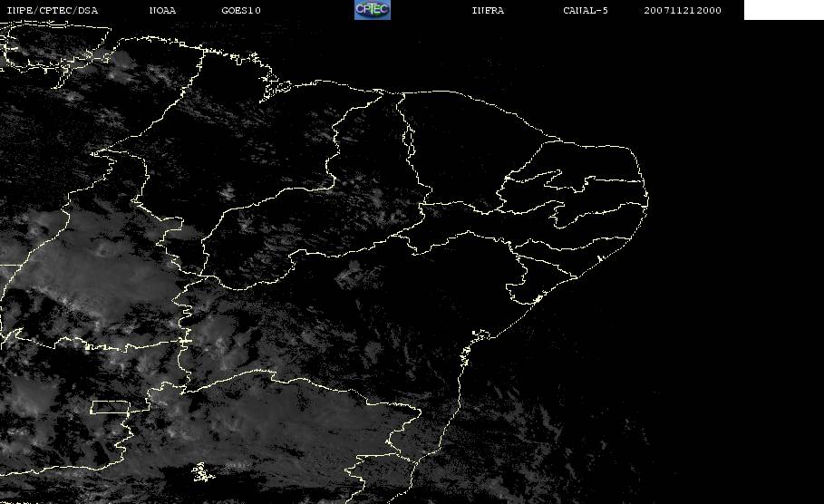Click the INFRA image type label
This screenshot has height=504, width=824.
488,11
